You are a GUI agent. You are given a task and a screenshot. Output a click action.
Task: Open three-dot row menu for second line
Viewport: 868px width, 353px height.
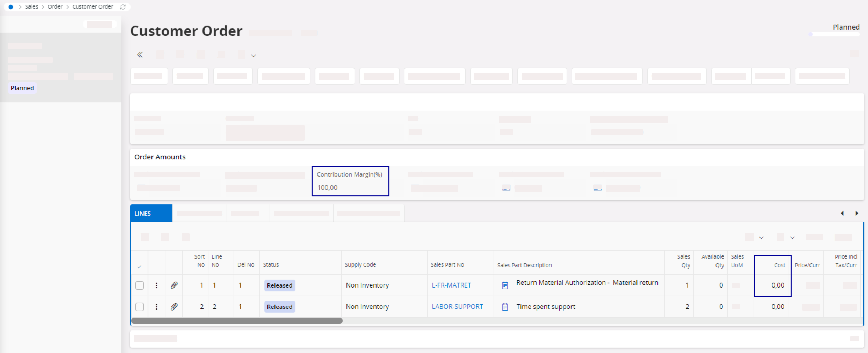[156, 307]
